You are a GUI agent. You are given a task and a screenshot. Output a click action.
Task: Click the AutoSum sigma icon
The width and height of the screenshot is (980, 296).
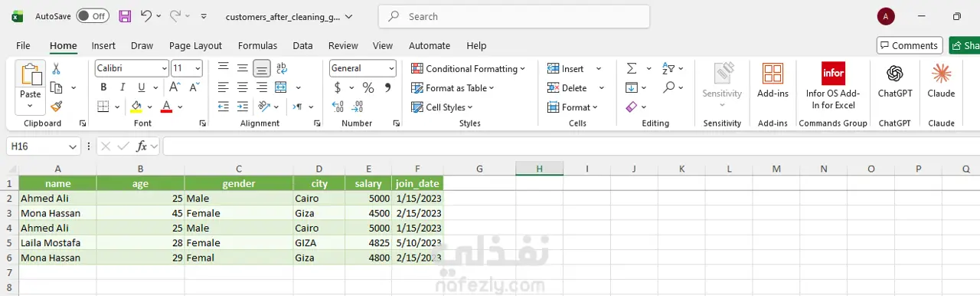pyautogui.click(x=632, y=68)
